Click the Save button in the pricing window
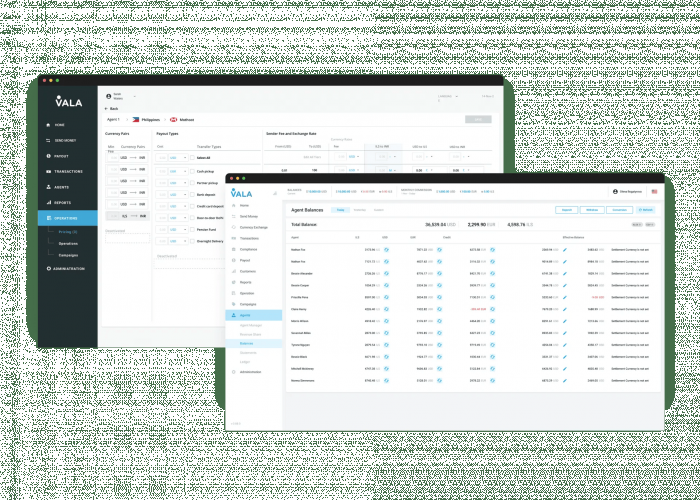 pyautogui.click(x=478, y=120)
